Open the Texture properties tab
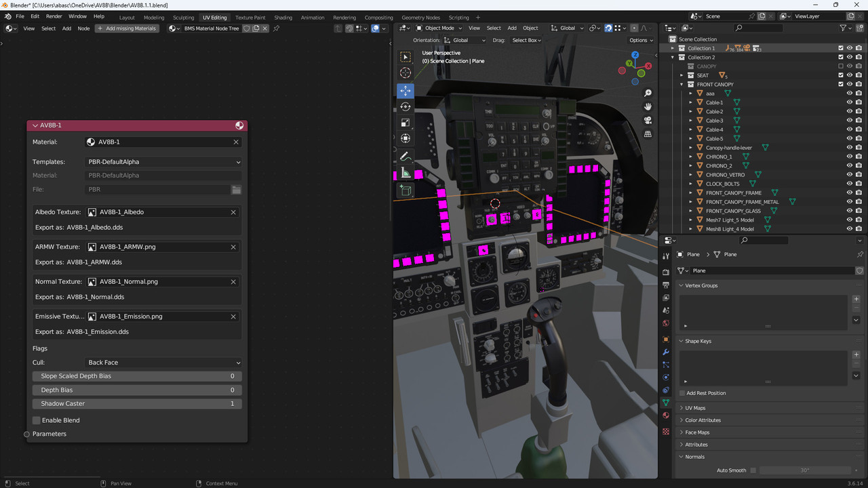Screen dimensions: 868x488 pyautogui.click(x=665, y=431)
